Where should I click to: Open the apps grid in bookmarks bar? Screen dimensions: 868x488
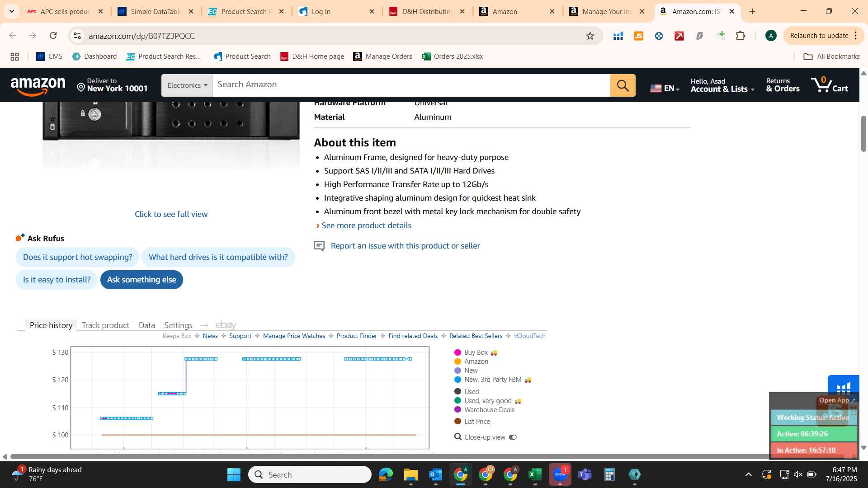tap(14, 56)
